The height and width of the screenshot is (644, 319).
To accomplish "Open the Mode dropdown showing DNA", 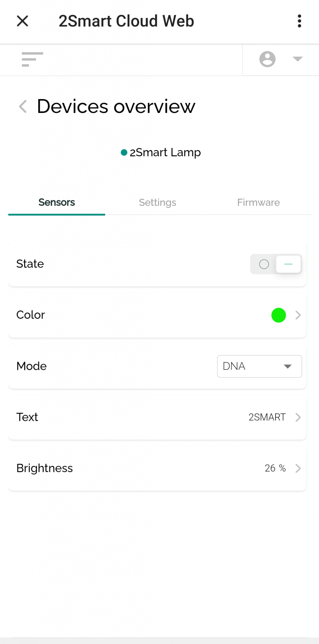I will tap(259, 366).
